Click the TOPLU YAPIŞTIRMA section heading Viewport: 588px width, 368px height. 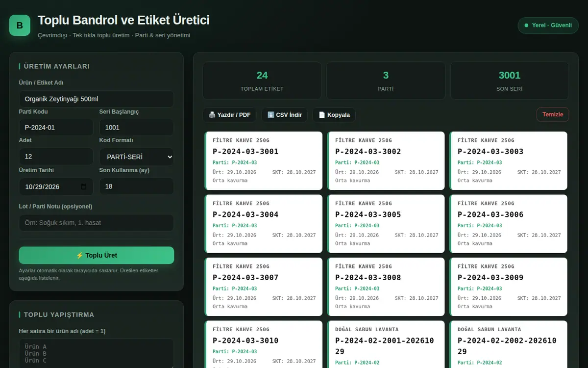(x=59, y=315)
